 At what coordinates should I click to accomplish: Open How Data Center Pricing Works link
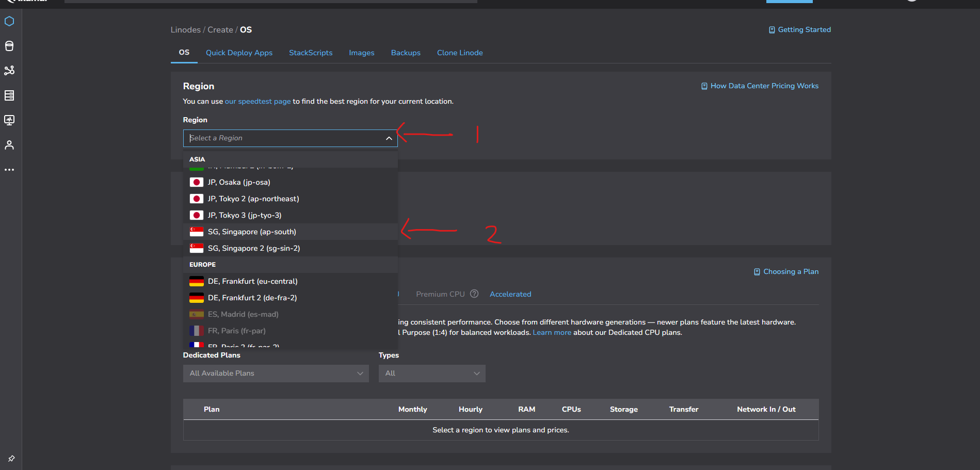pyautogui.click(x=760, y=86)
